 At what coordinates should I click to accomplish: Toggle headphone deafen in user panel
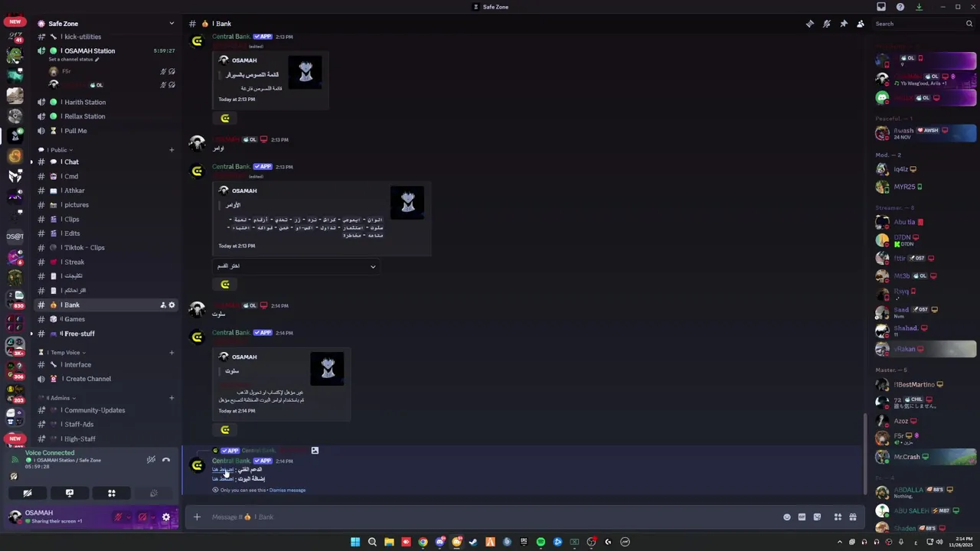(142, 517)
